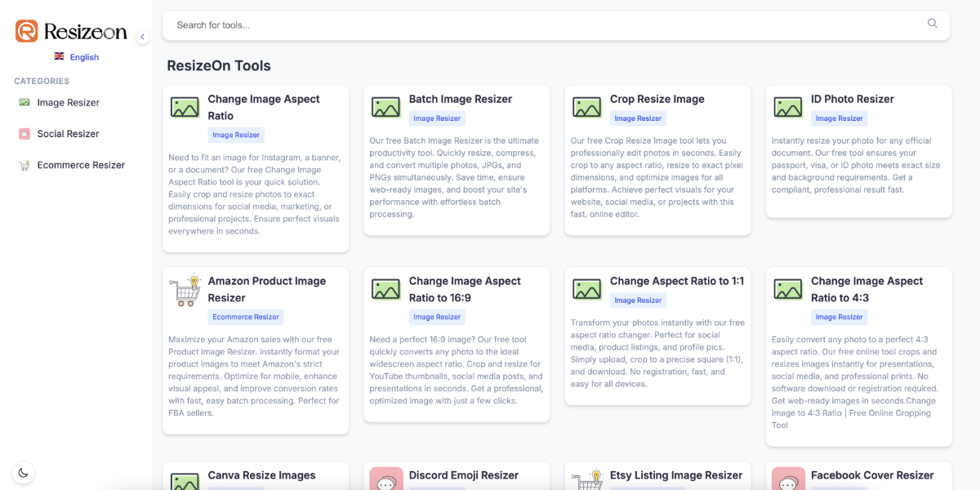Screen dimensions: 980x490
Task: Click the ID Photo Resizer description text
Action: coord(856,165)
